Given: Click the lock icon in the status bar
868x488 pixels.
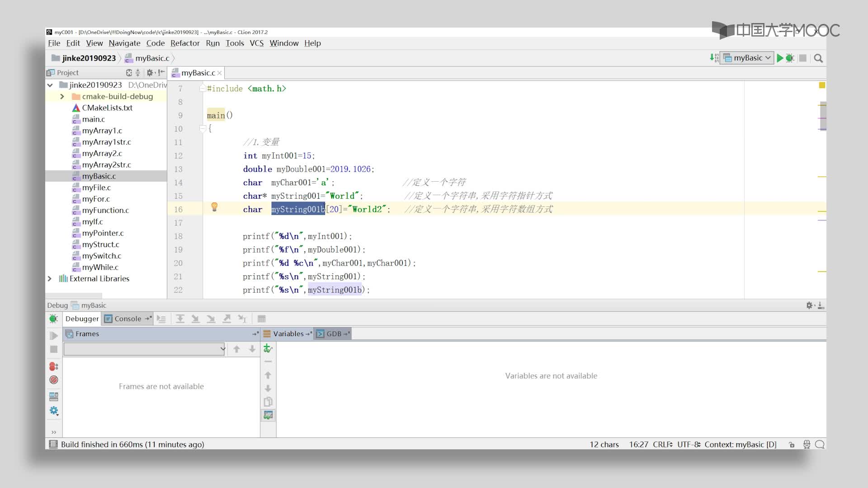Looking at the screenshot, I should coord(792,445).
